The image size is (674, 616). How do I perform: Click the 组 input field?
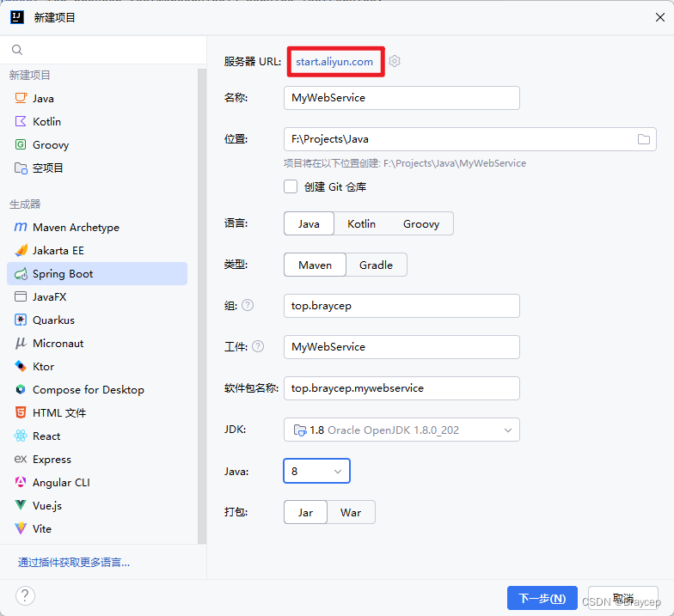[401, 306]
